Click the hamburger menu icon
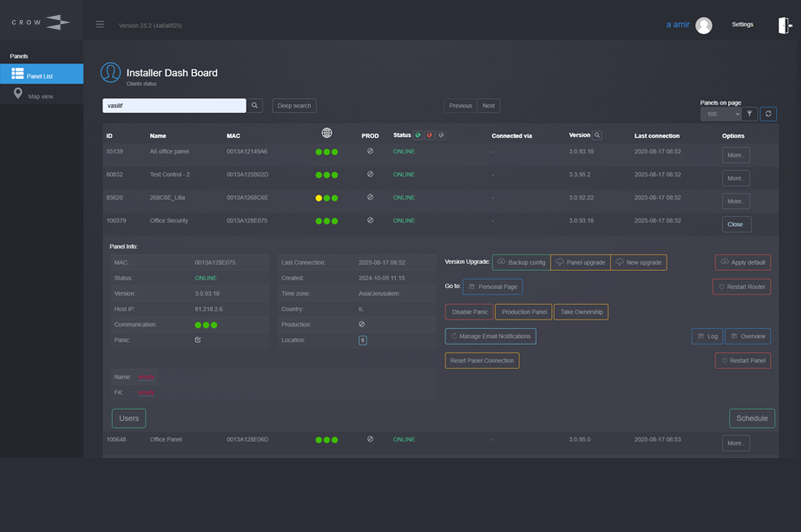Viewport: 801px width, 532px height. (100, 25)
